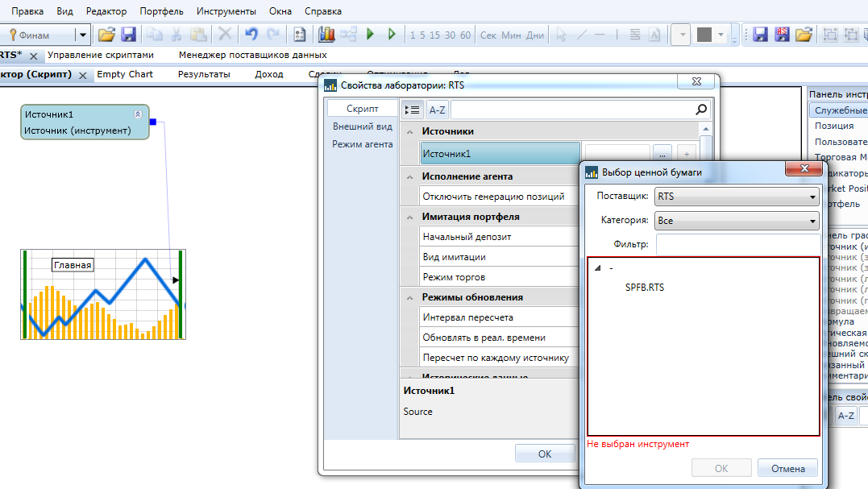The width and height of the screenshot is (868, 489).
Task: Select the vertical line drawing tool
Action: (617, 35)
